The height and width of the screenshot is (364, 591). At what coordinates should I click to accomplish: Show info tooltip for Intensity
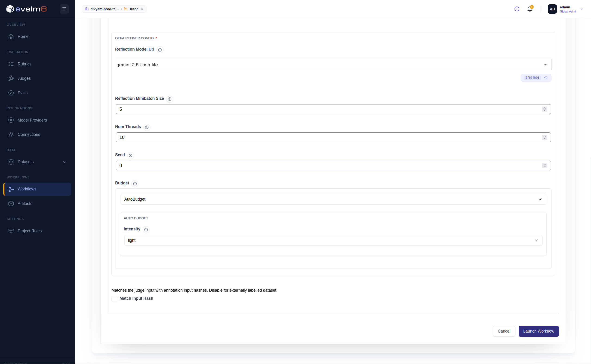click(x=146, y=229)
